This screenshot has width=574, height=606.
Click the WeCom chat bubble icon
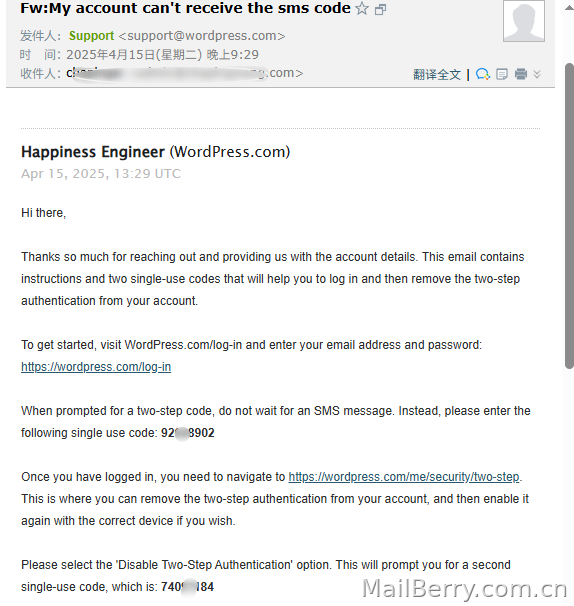(x=482, y=74)
